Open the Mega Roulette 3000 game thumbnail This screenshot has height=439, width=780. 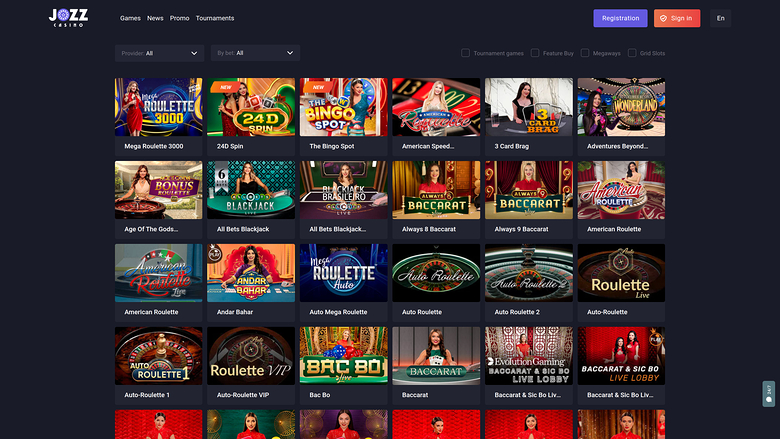coord(159,107)
